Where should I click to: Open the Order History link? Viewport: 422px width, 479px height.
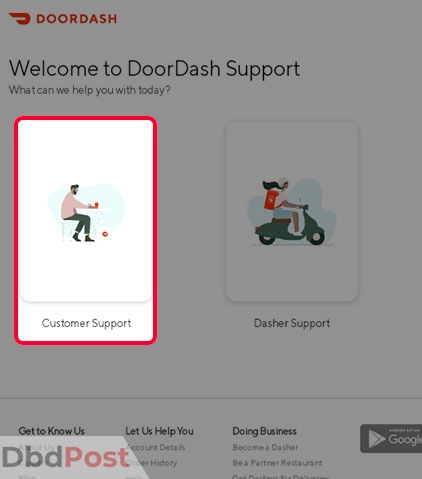point(152,463)
